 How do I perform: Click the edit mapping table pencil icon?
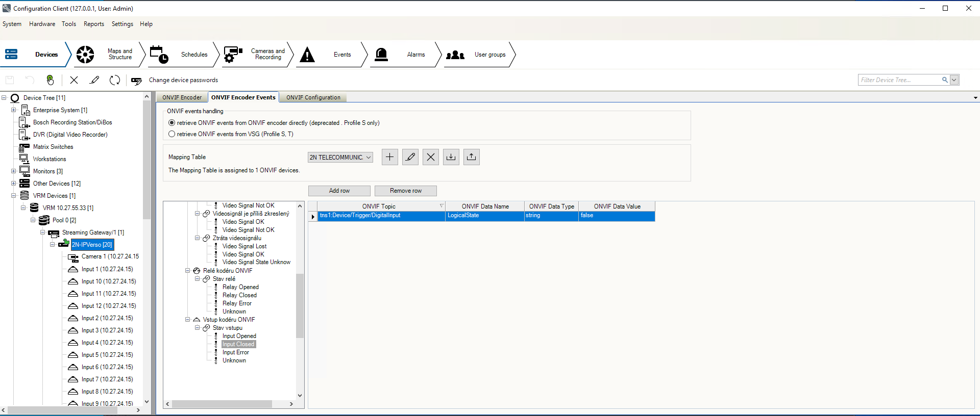(x=410, y=157)
